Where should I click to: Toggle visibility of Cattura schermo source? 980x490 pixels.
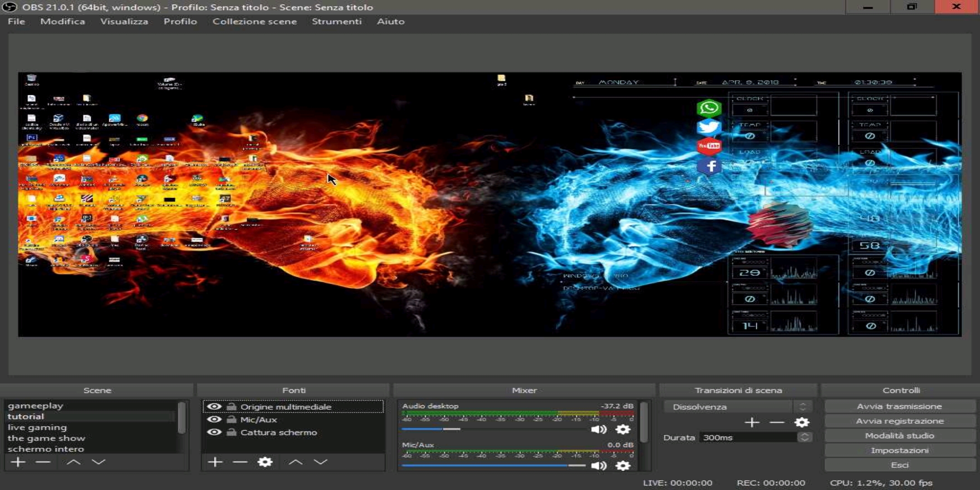coord(214,432)
